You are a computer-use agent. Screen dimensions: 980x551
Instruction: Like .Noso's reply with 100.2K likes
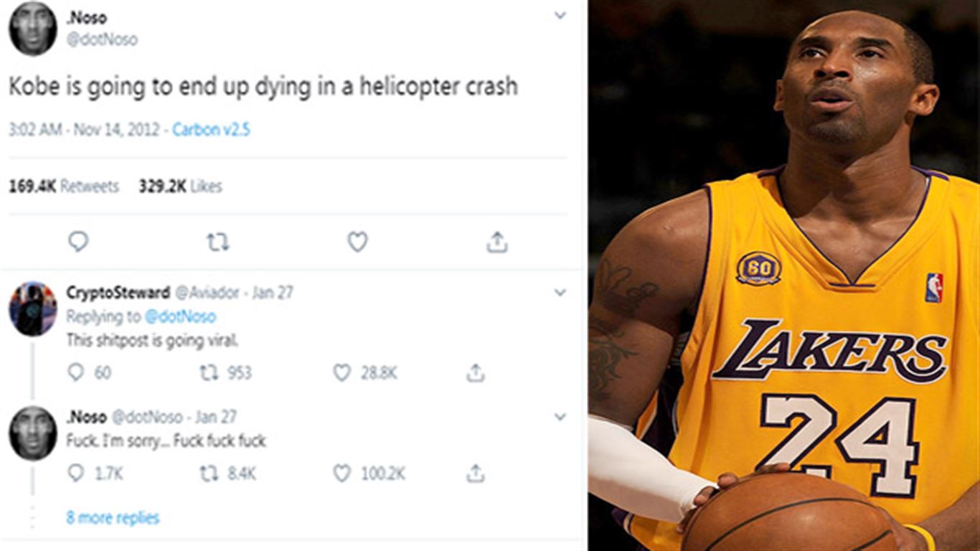point(342,474)
